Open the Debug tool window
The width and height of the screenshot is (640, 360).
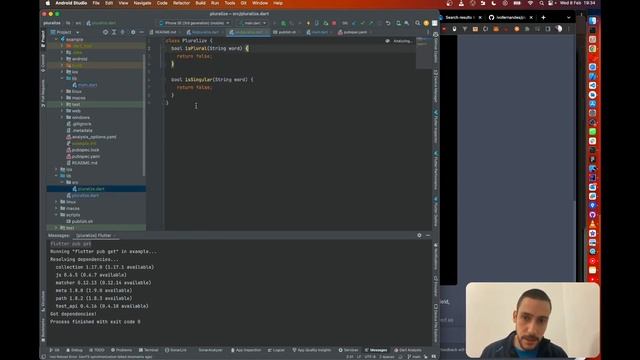pyautogui.click(x=74, y=350)
